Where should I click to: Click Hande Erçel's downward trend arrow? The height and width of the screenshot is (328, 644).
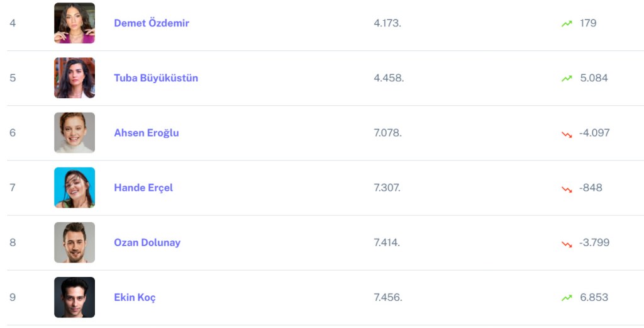[567, 188]
